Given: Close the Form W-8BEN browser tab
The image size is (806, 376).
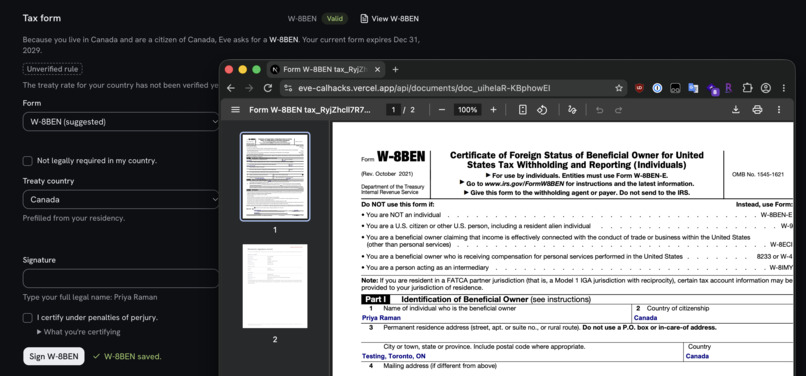Looking at the screenshot, I should [x=377, y=69].
